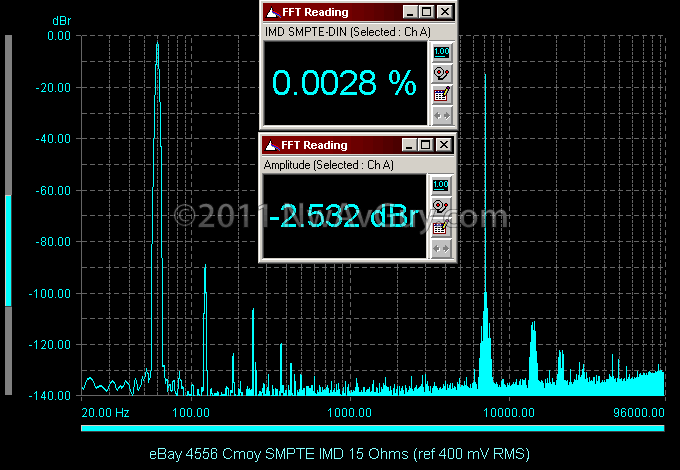680x470 pixels.
Task: Click the 1.00 precision icon in Amplitude reading window
Action: click(x=441, y=185)
